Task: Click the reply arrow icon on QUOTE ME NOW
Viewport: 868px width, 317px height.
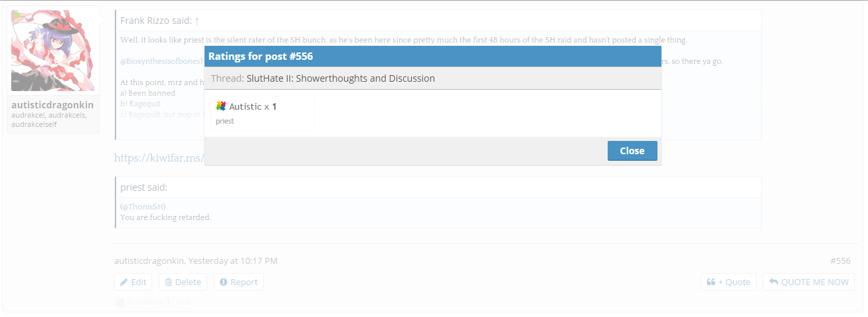Action: [773, 282]
